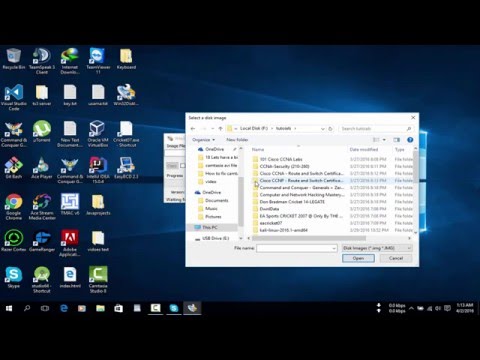Select the GameRanger desktop icon
This screenshot has width=480, height=360.
pos(42,240)
